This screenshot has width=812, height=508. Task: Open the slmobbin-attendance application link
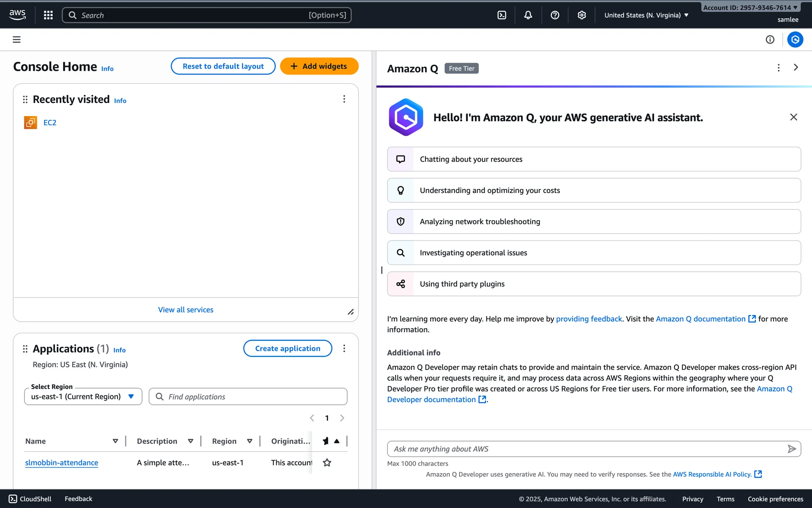pyautogui.click(x=62, y=463)
